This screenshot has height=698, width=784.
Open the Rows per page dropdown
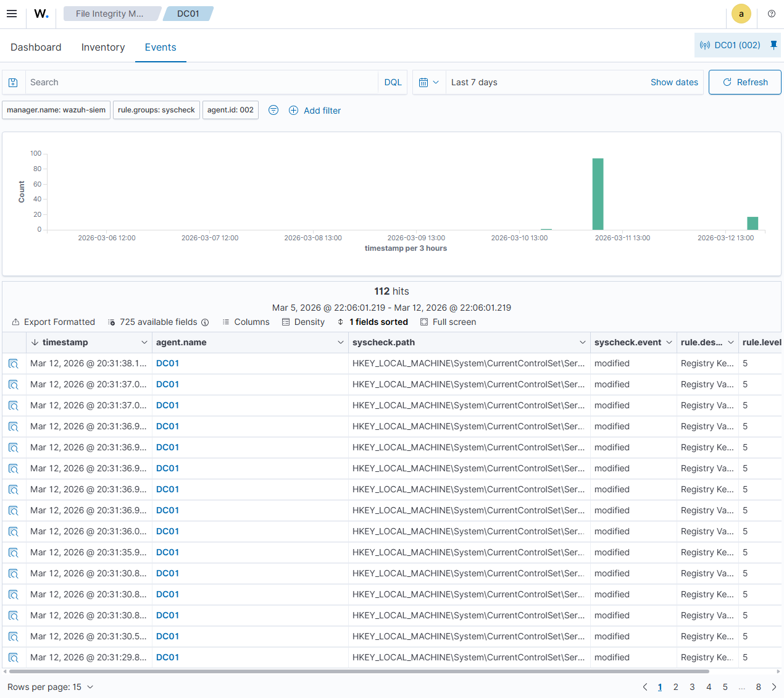tap(51, 686)
